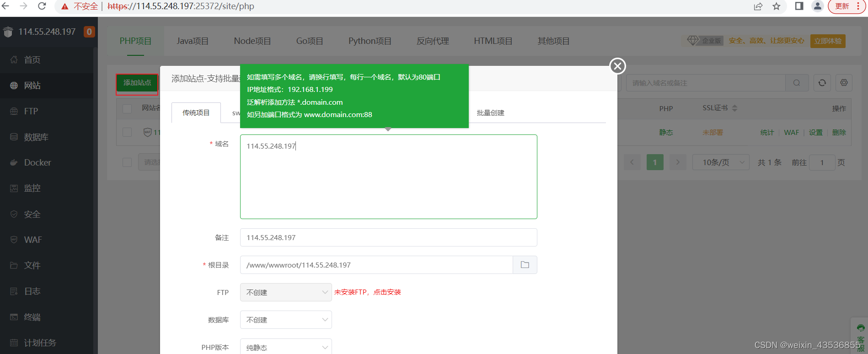Viewport: 868px width, 354px height.
Task: Click the browser forward arrow
Action: pyautogui.click(x=24, y=6)
